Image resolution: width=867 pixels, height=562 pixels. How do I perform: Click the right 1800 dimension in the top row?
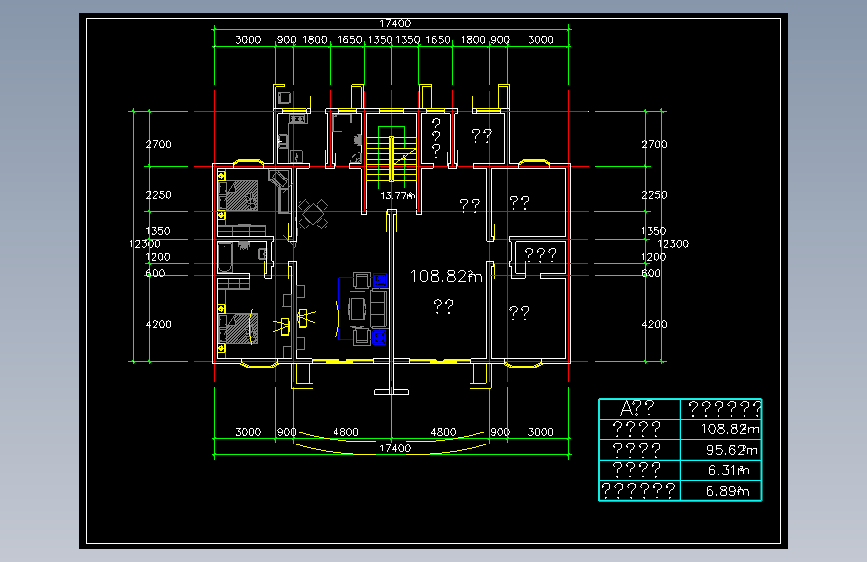click(473, 40)
